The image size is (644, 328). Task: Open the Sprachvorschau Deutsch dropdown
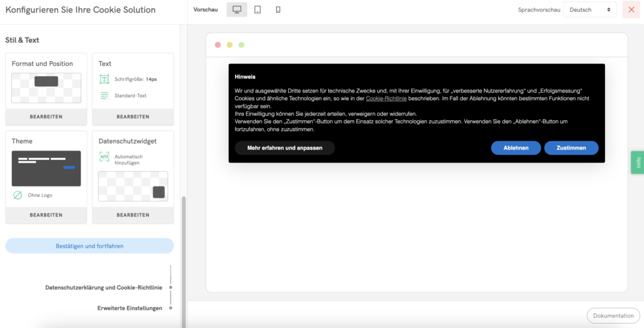point(589,9)
